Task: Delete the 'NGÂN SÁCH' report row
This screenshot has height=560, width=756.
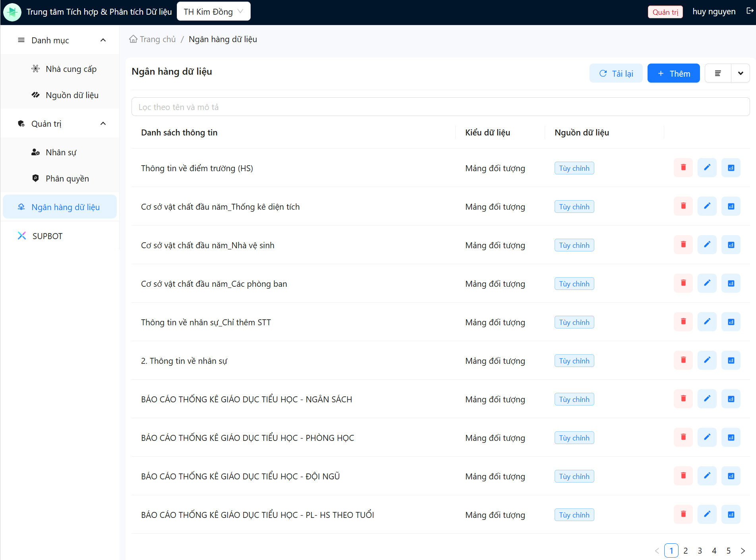Action: 683,399
